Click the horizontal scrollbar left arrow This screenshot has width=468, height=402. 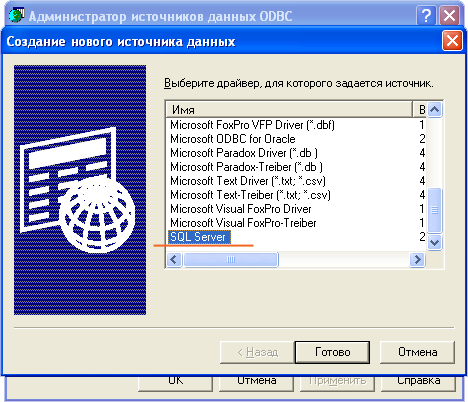pos(174,259)
